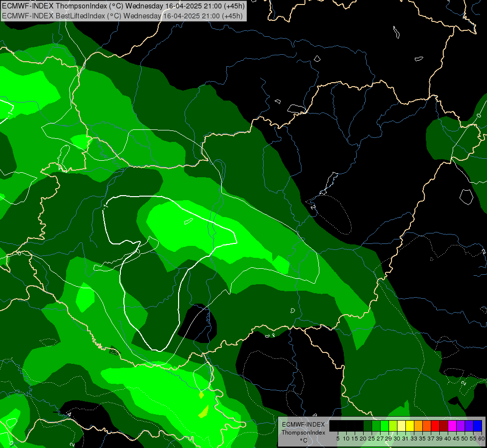487x448 pixels.
Task: Select the orange 33–35 legend swatch
Action: pos(418,426)
